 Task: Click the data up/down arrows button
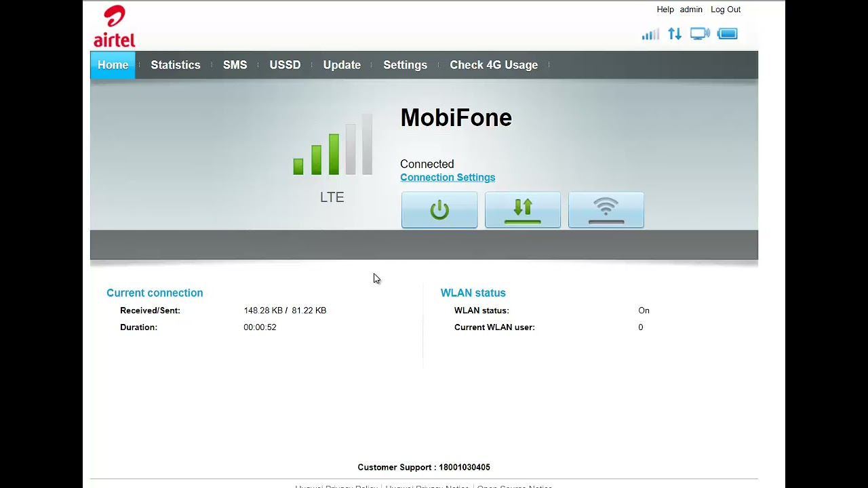523,209
